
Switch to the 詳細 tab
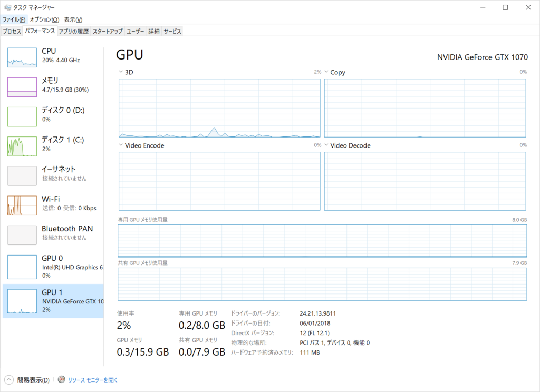pyautogui.click(x=154, y=31)
